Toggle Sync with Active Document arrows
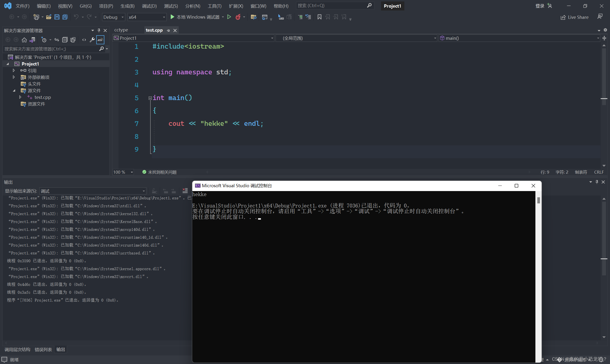This screenshot has height=364, width=610. pos(57,40)
